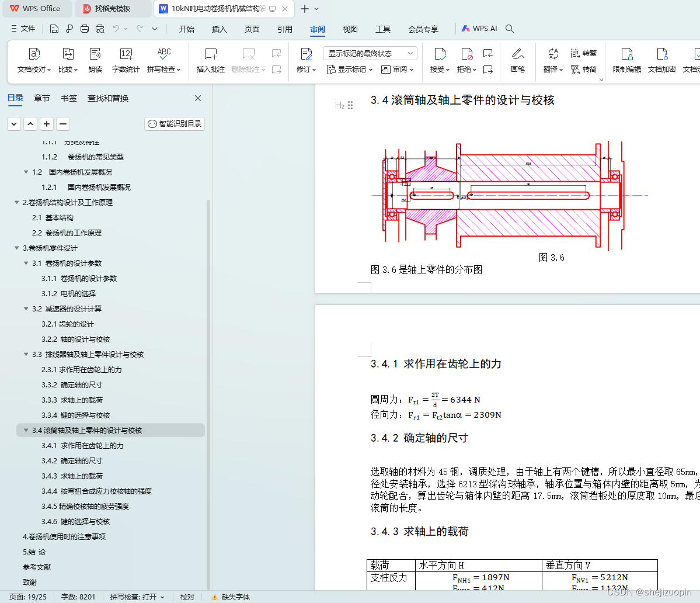
Task: Convert text with 转繁 button
Action: [583, 53]
